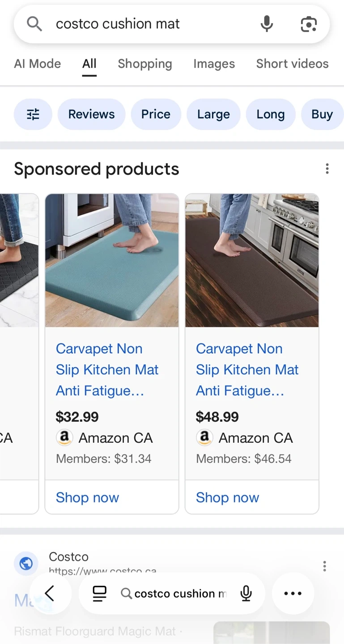The height and width of the screenshot is (644, 344).
Task: Open the Images tab
Action: click(x=214, y=64)
